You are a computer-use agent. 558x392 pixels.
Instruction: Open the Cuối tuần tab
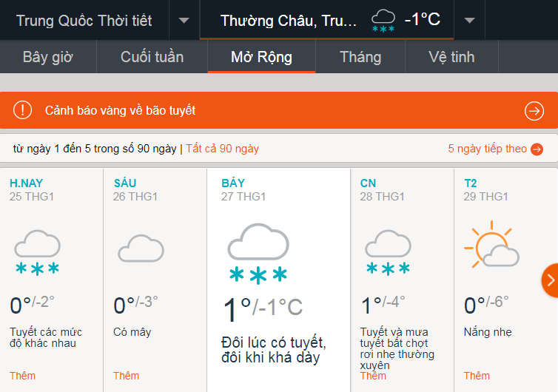pos(152,57)
